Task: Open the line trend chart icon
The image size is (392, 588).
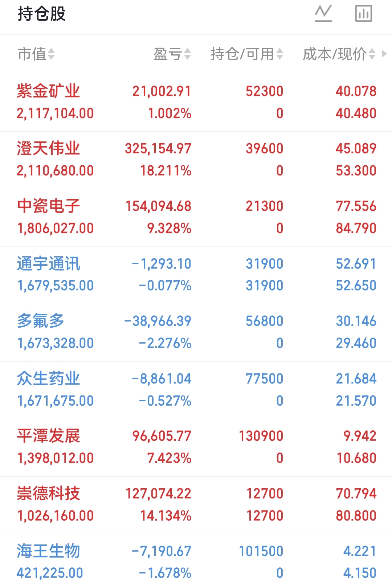Action: pyautogui.click(x=323, y=14)
